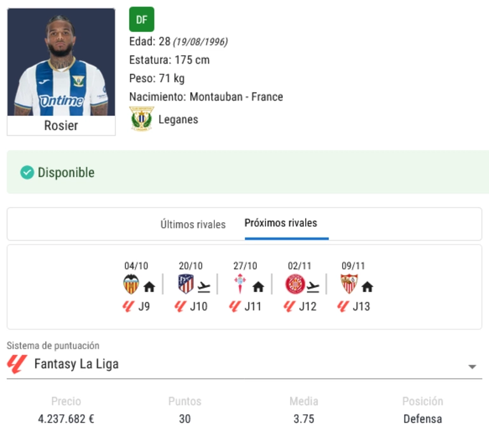Image resolution: width=489 pixels, height=448 pixels.
Task: Click the Valencia crest for J9
Action: [x=131, y=284]
